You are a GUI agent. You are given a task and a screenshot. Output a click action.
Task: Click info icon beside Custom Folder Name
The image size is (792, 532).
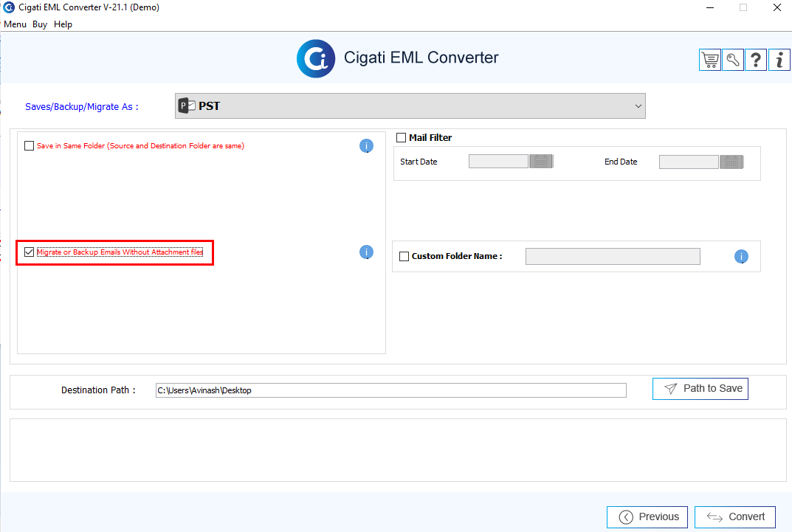pos(741,257)
